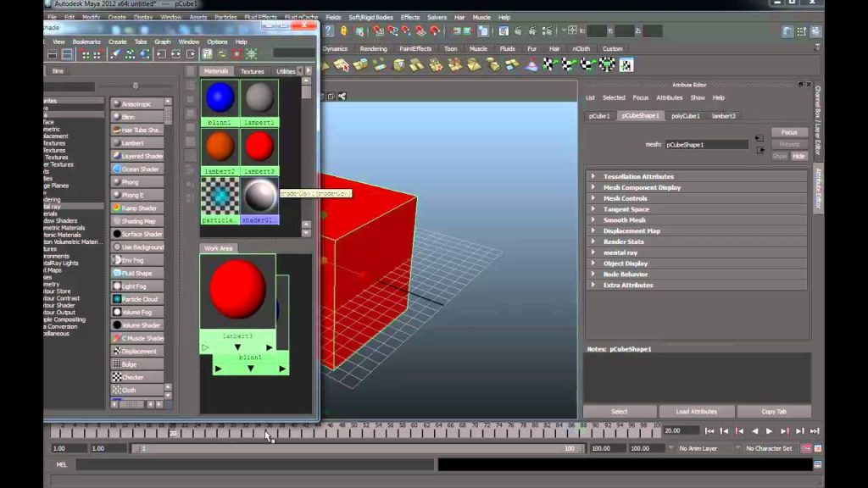Screen dimensions: 868x488
Task: Click the mesh name field pCubeShape1
Action: (x=706, y=145)
